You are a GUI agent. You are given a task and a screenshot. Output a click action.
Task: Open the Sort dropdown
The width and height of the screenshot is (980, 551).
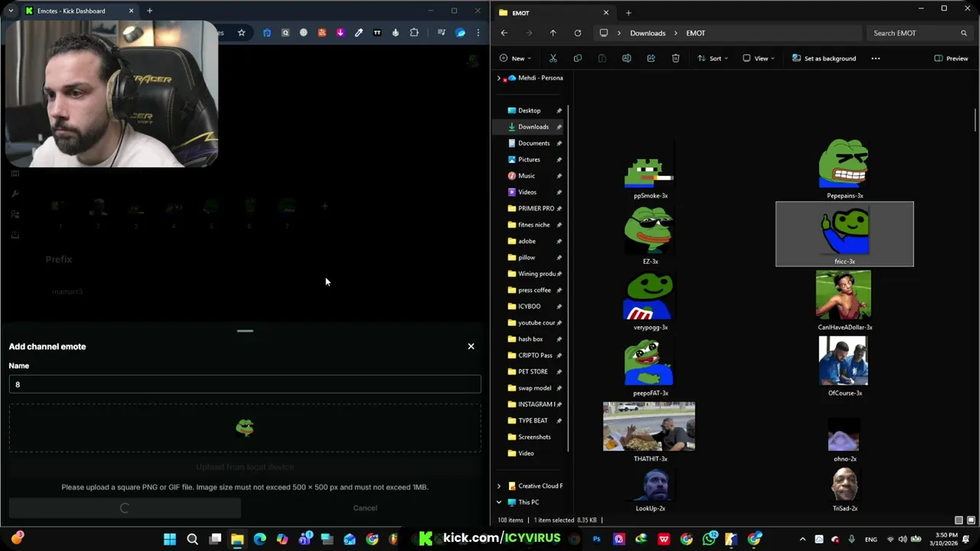tap(713, 58)
